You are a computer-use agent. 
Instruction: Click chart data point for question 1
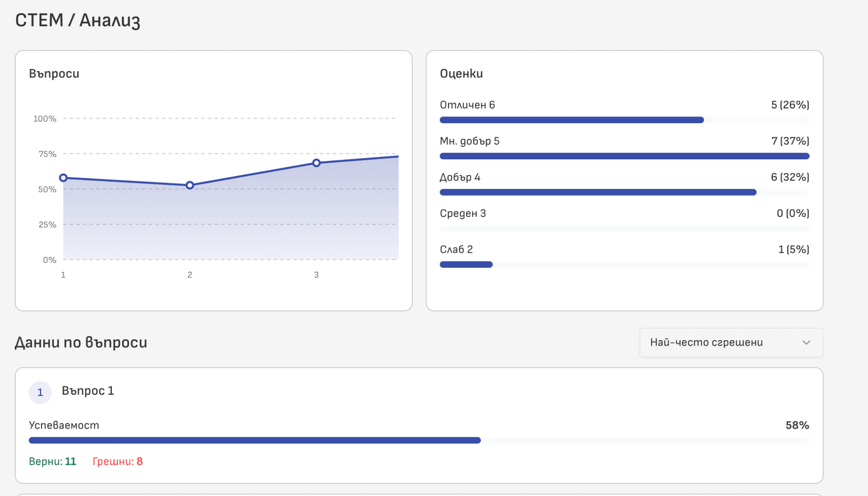click(x=63, y=178)
